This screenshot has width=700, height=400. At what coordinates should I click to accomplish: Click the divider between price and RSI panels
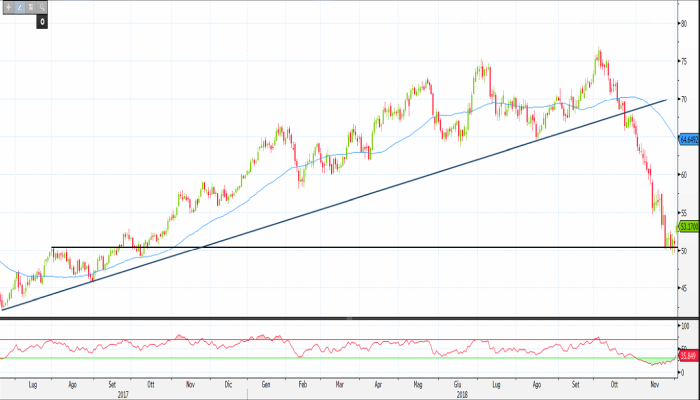(340, 319)
